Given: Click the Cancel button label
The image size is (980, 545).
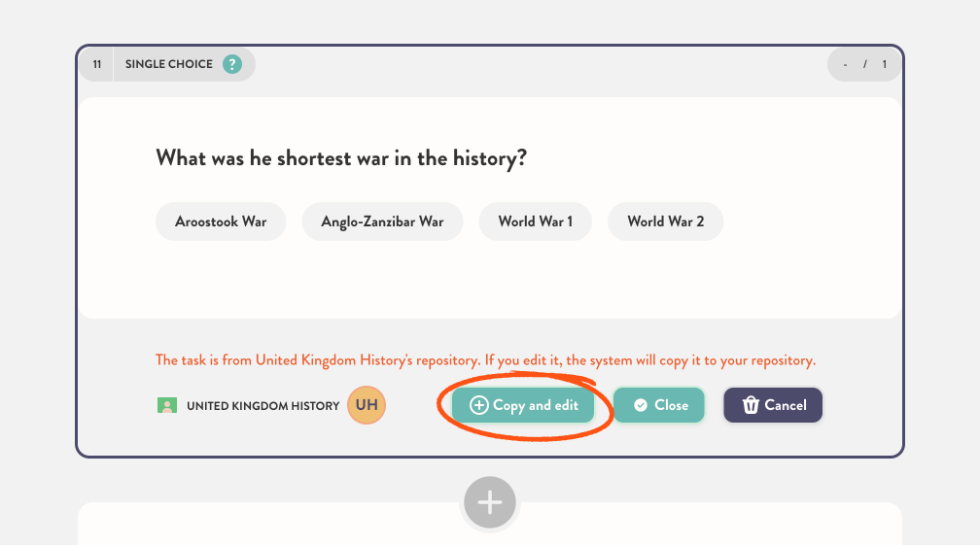Looking at the screenshot, I should pos(786,405).
